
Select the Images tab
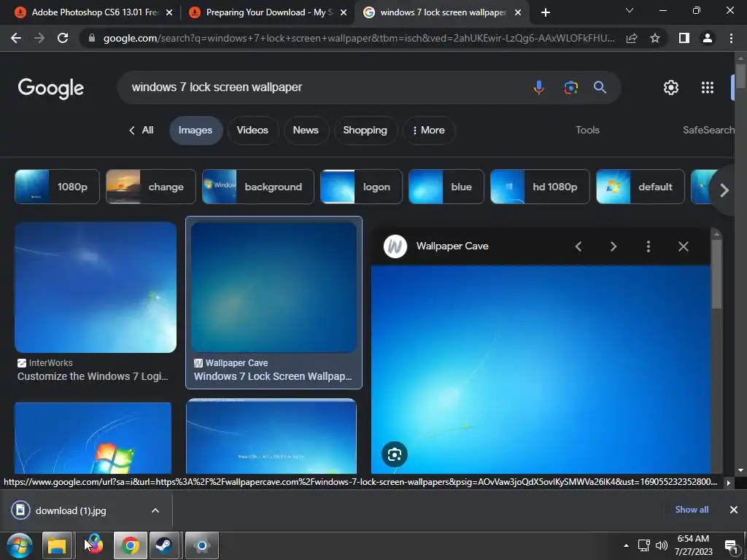[x=196, y=130]
